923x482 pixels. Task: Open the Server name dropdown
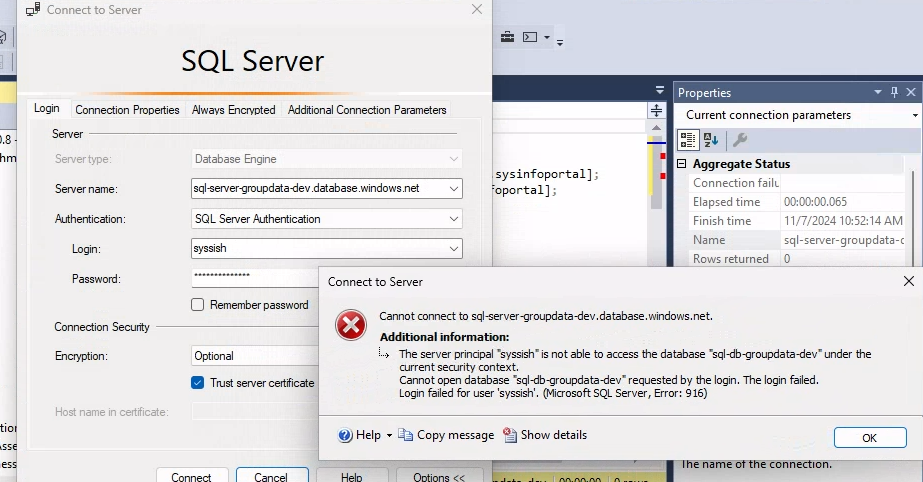point(454,188)
